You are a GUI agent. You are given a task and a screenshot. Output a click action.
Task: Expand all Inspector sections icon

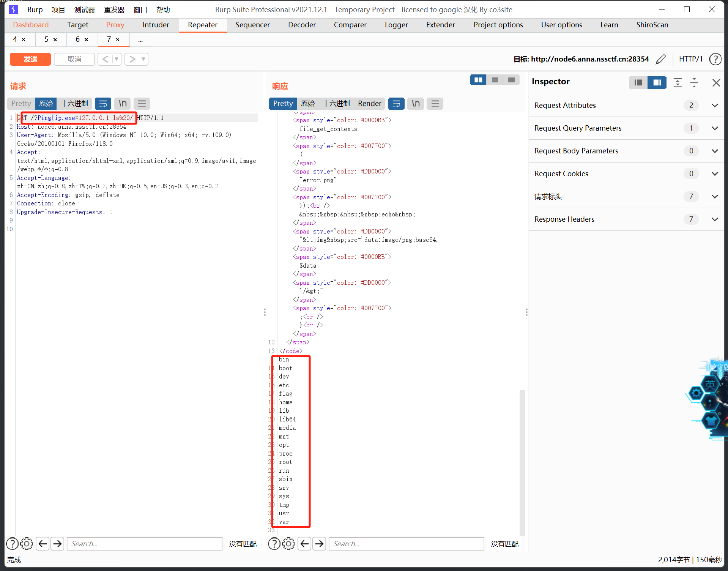point(678,82)
